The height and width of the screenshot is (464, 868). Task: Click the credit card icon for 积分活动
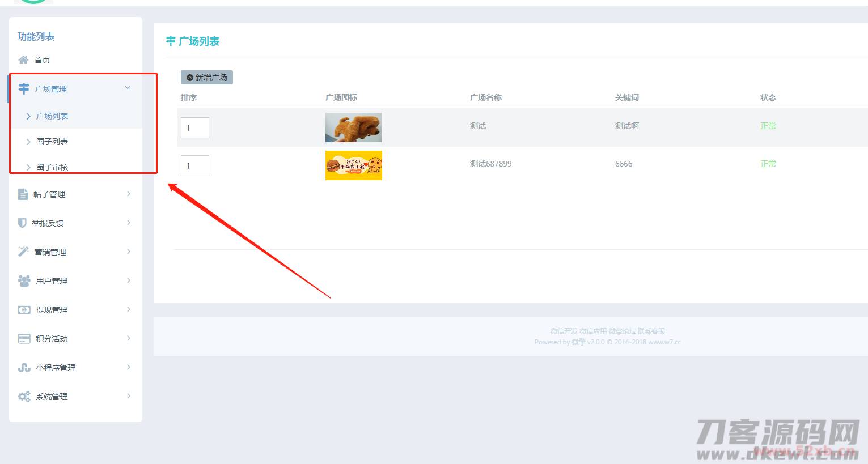click(24, 339)
